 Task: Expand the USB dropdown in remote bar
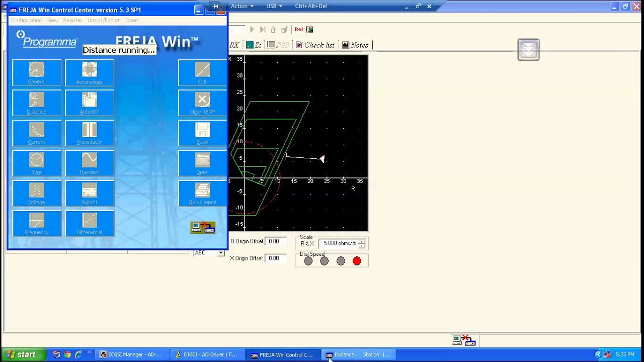[274, 6]
